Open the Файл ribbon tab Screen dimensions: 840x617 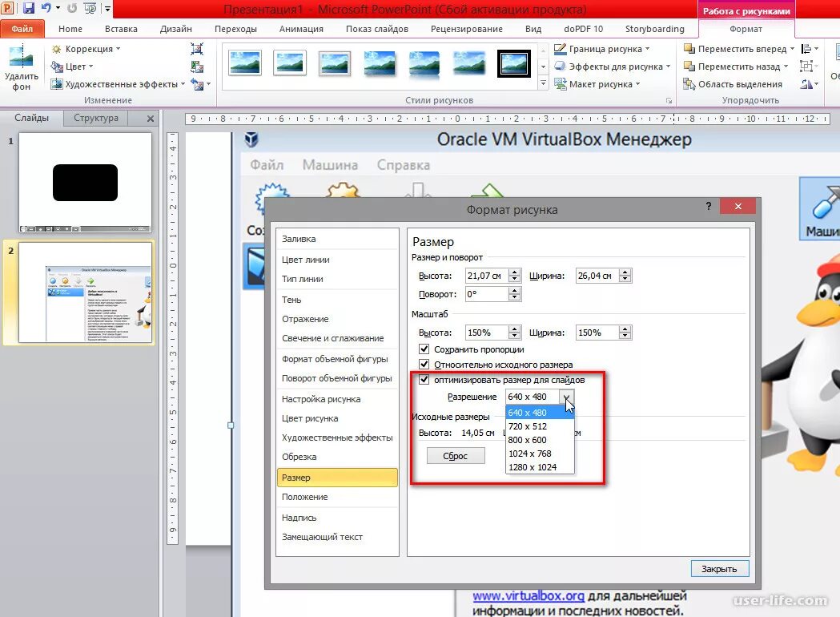tap(22, 28)
